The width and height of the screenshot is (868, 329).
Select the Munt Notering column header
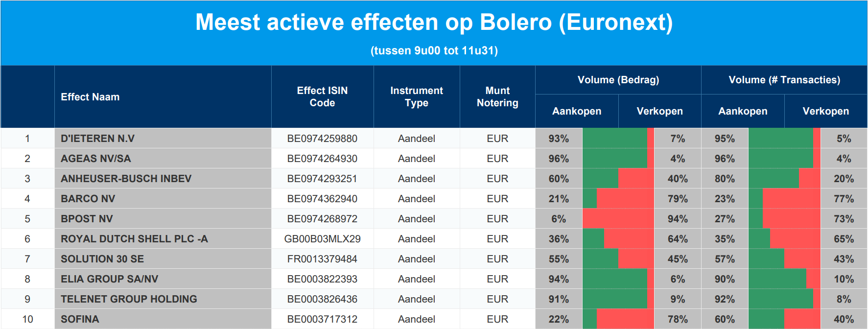point(497,97)
